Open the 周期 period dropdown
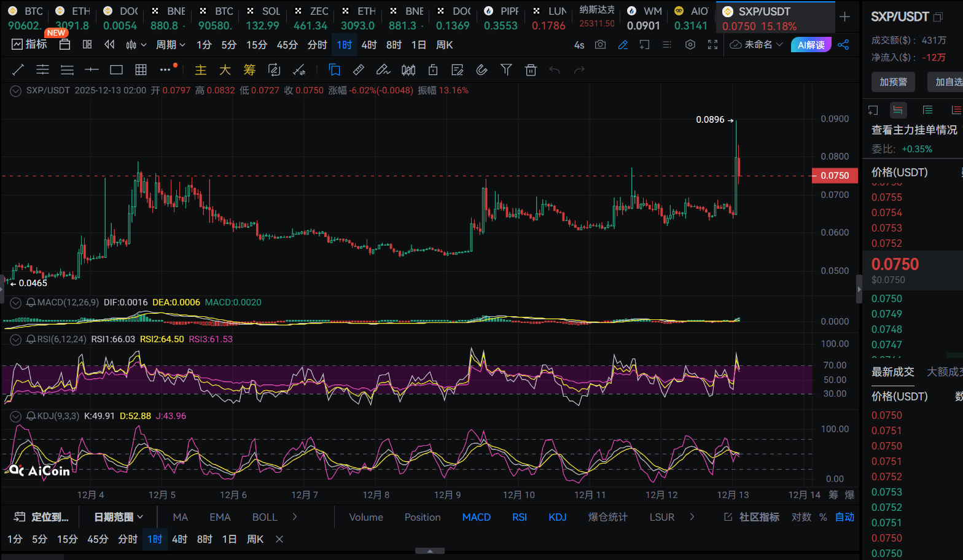This screenshot has height=560, width=963. [x=170, y=45]
